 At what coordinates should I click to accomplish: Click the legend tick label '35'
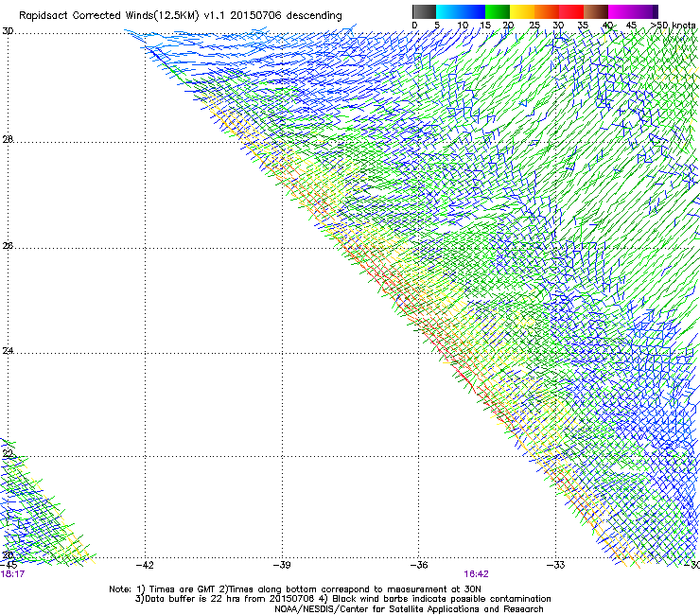pos(583,25)
